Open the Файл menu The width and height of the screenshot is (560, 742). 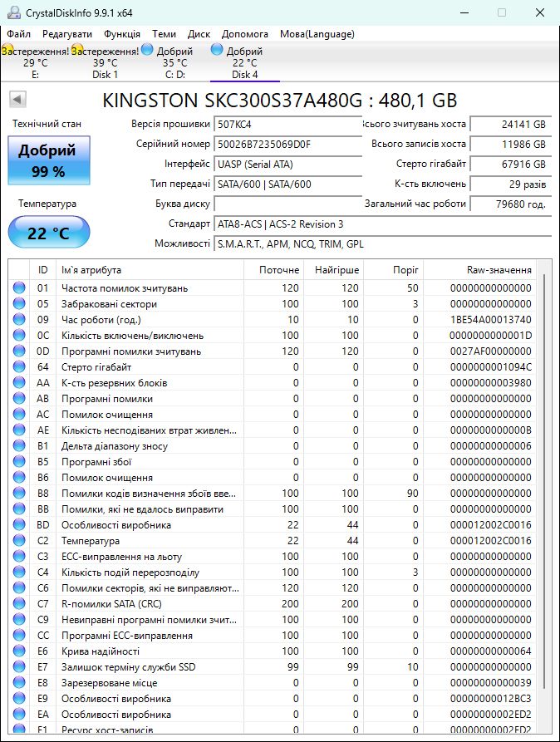click(x=19, y=34)
